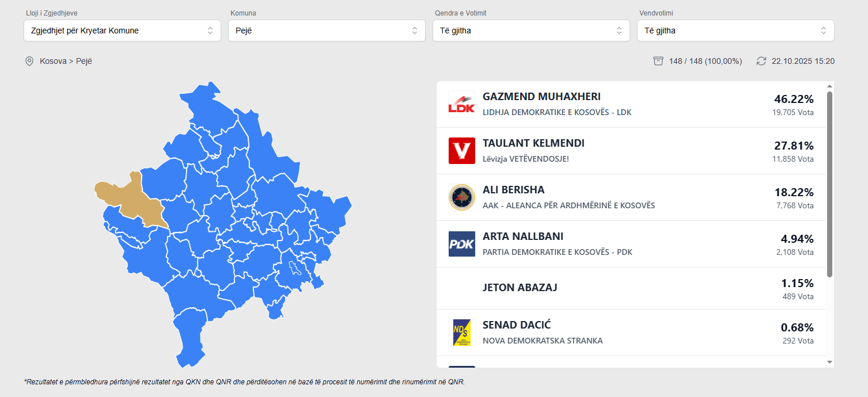Click scroll up arrow in results
The height and width of the screenshot is (397, 868).
point(829,86)
